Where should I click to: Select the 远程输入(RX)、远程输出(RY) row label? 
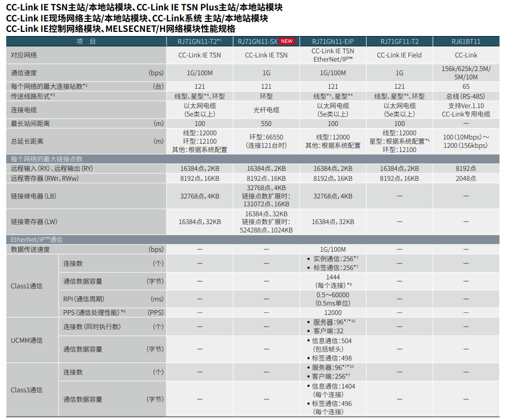click(52, 169)
